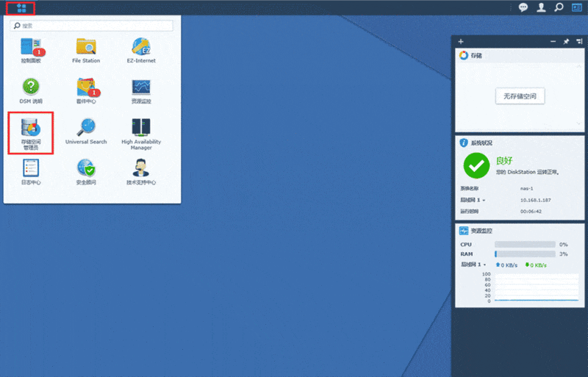Click the Storage (存储) widget title icon

coord(464,56)
